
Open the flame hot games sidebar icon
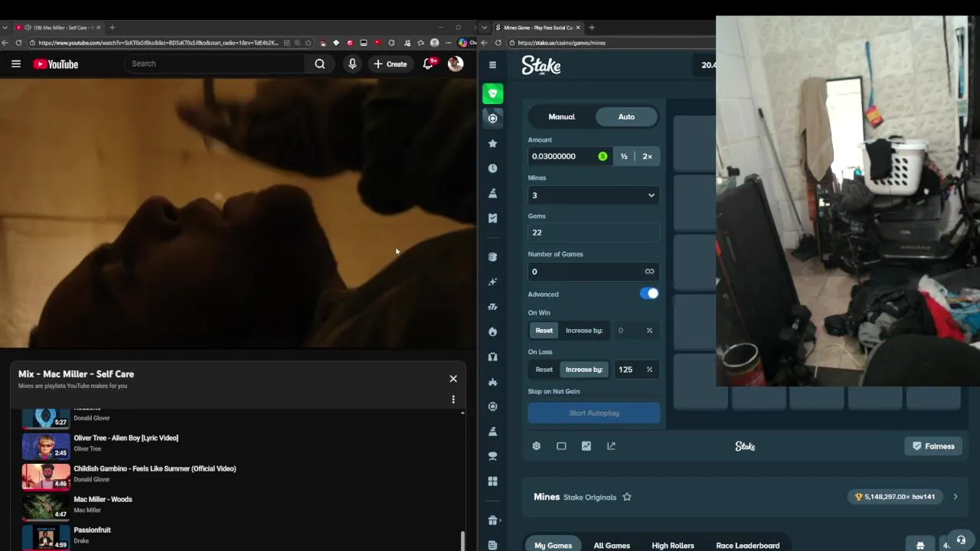pyautogui.click(x=493, y=331)
